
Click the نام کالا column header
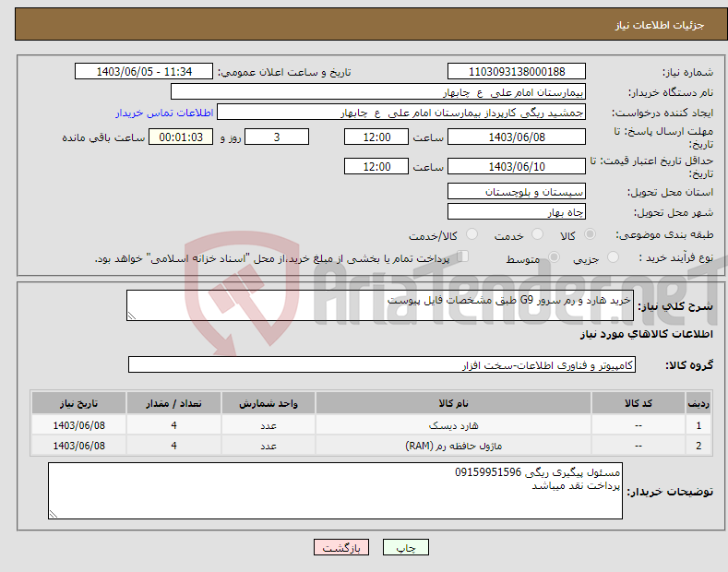(453, 403)
